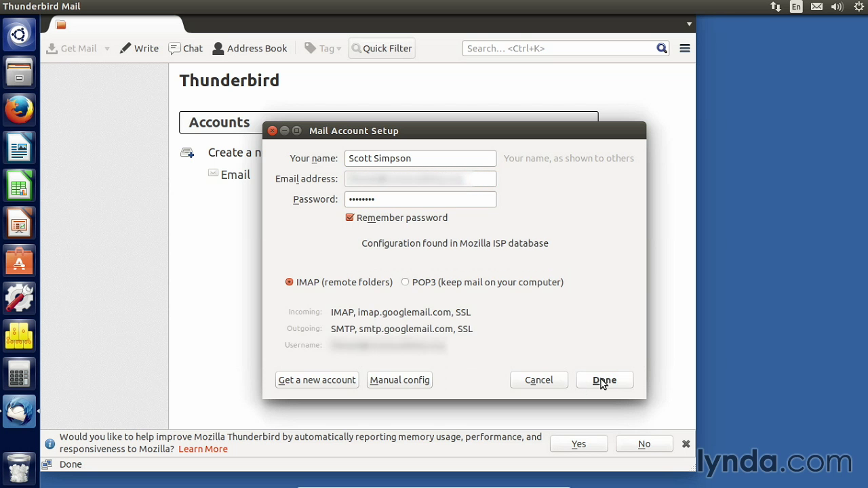Open the yellow app icon in launcher
Screen dimensions: 868x488
[19, 336]
